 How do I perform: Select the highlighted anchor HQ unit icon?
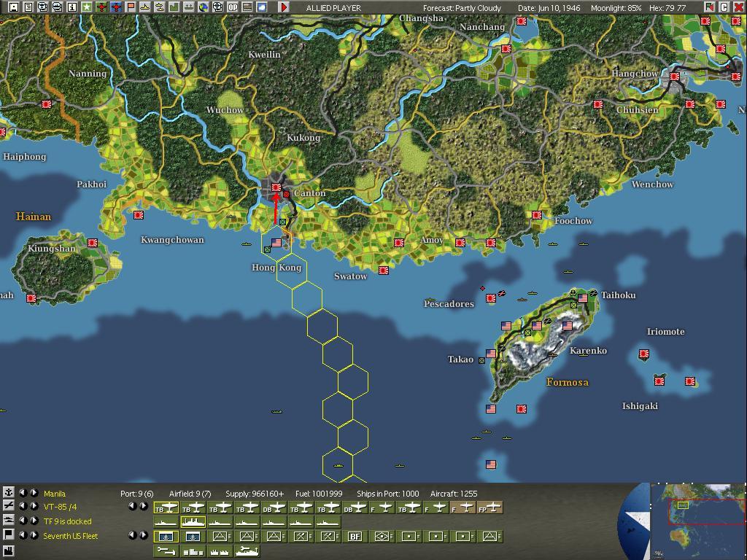pyautogui.click(x=166, y=537)
